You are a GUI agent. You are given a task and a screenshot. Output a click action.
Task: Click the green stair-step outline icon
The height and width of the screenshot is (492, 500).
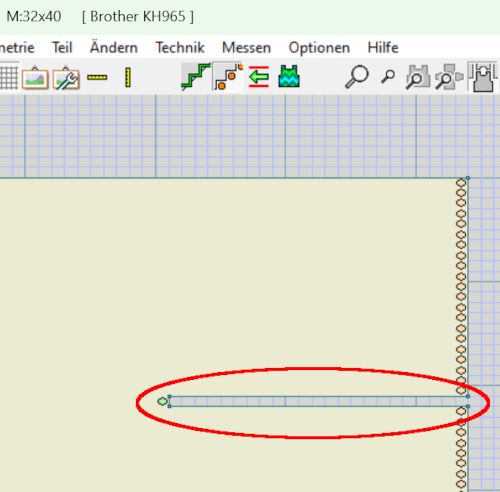196,77
